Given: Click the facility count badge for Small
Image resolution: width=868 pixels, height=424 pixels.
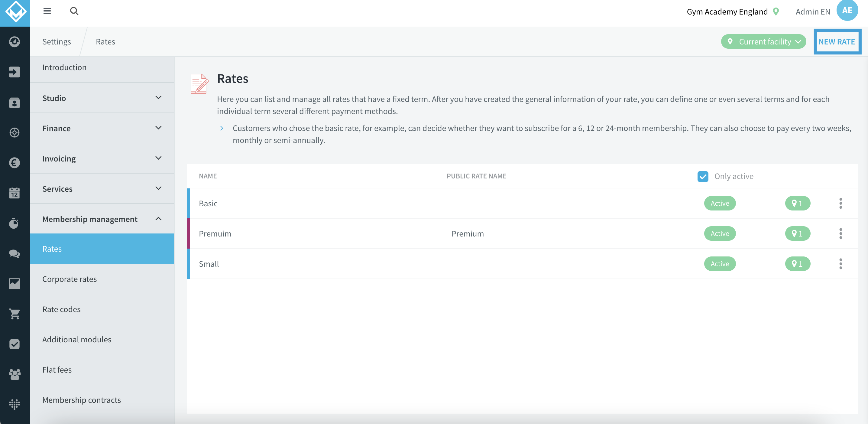Looking at the screenshot, I should click(798, 264).
